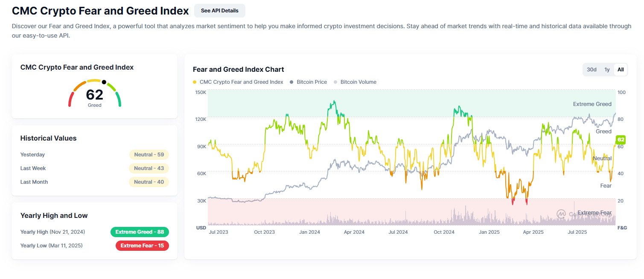Click the gray Bitcoin Price legend dot
The image size is (644, 279).
292,82
